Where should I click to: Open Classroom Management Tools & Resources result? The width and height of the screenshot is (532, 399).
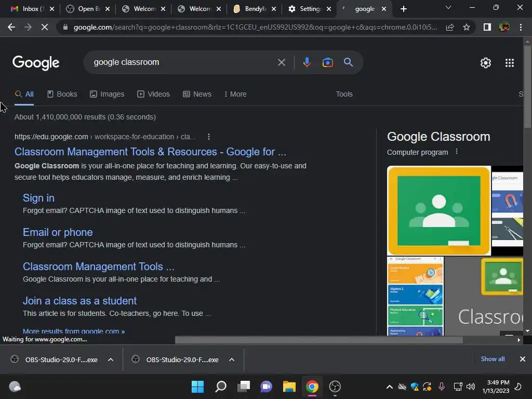click(x=150, y=152)
